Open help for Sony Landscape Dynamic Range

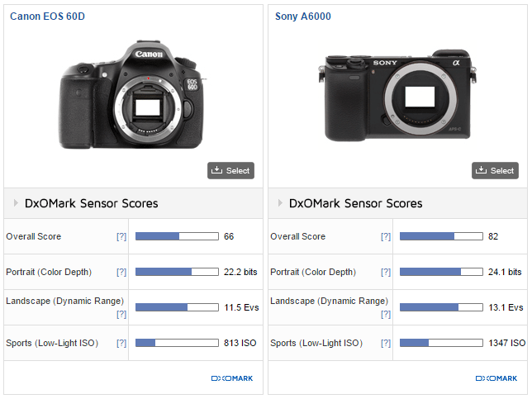(x=386, y=314)
